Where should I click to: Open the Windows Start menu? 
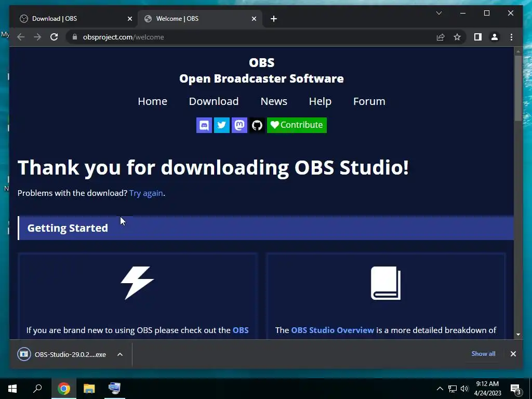pos(12,389)
